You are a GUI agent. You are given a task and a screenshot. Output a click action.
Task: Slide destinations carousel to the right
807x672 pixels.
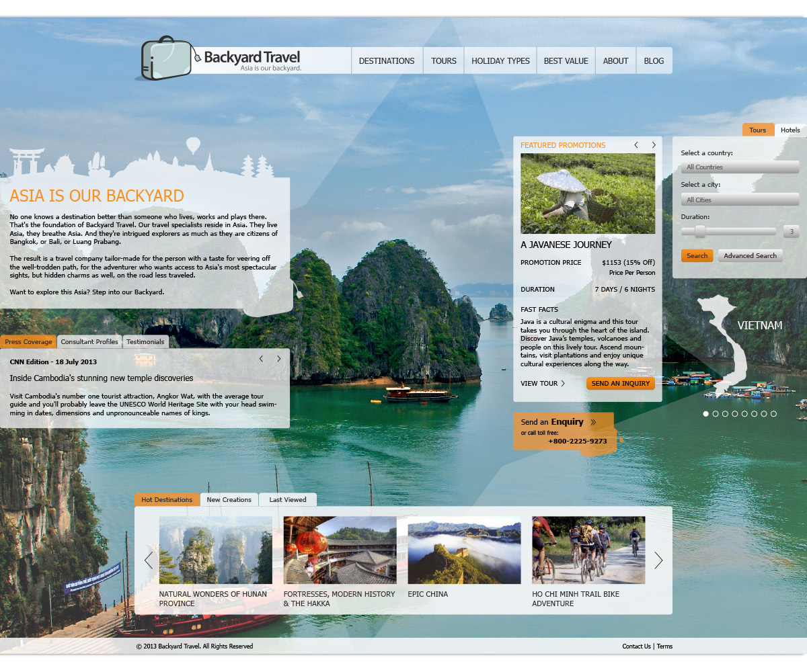click(658, 560)
